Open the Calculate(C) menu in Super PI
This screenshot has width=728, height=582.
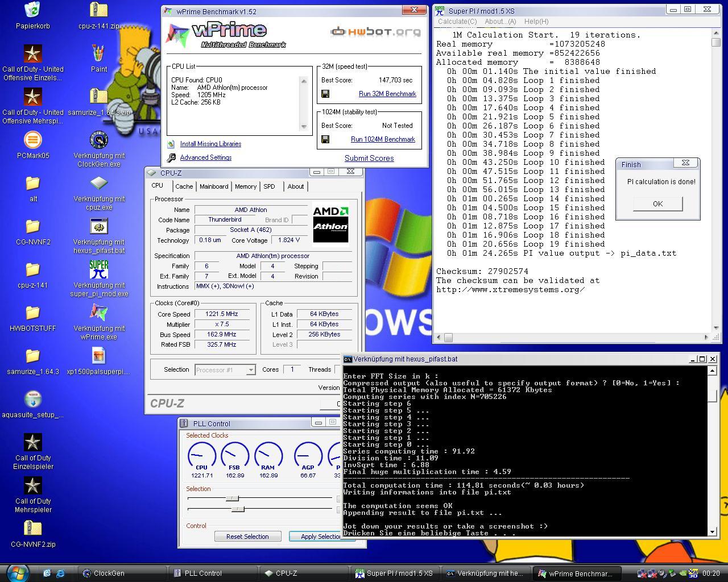tap(457, 22)
